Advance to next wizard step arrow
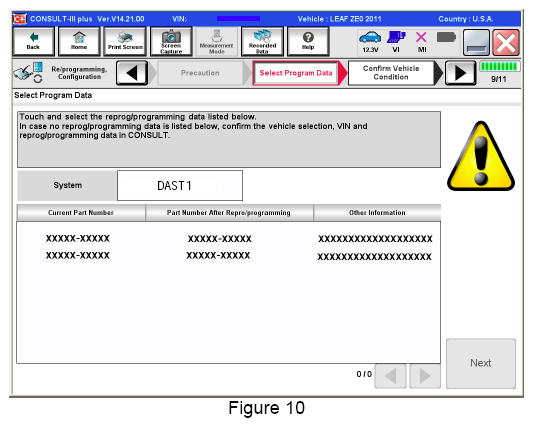This screenshot has height=427, width=533. coord(461,73)
